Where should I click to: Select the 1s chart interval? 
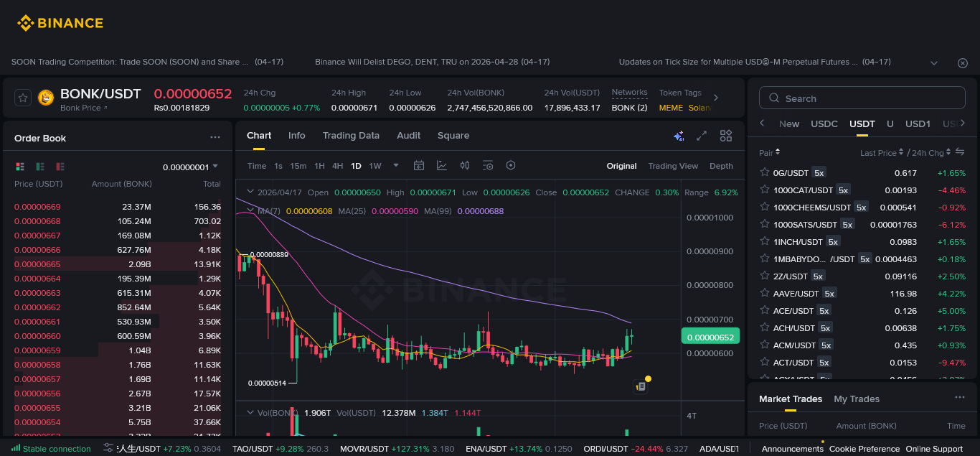(278, 166)
